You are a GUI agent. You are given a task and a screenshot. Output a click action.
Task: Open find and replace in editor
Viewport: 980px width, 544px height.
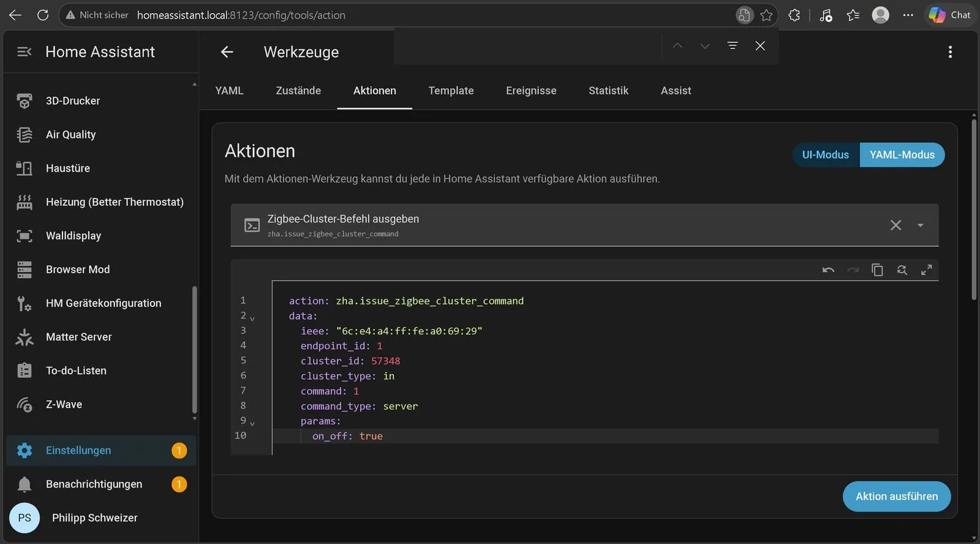point(902,270)
